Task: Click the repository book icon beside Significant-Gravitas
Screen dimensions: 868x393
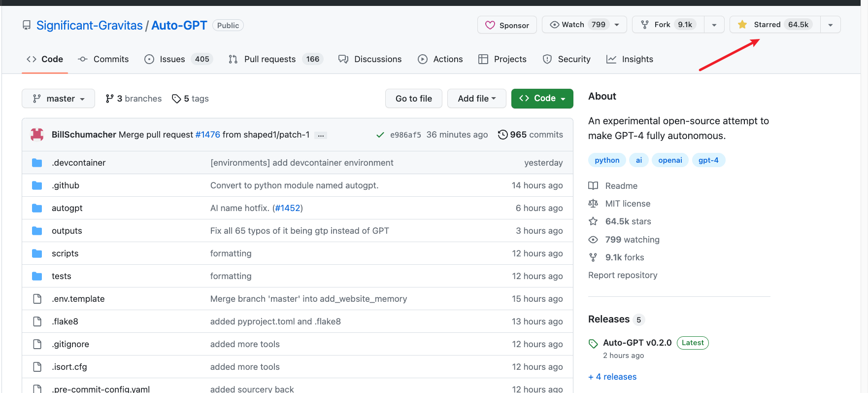Action: tap(27, 25)
